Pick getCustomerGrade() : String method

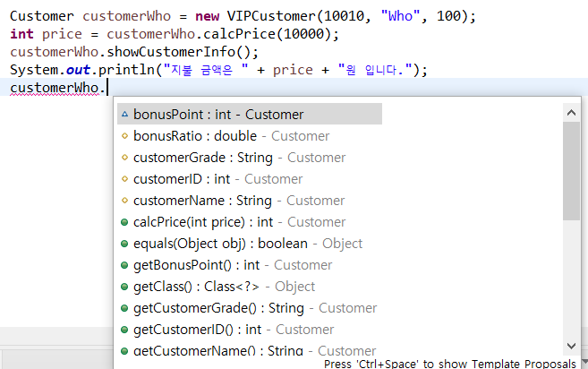click(x=255, y=308)
